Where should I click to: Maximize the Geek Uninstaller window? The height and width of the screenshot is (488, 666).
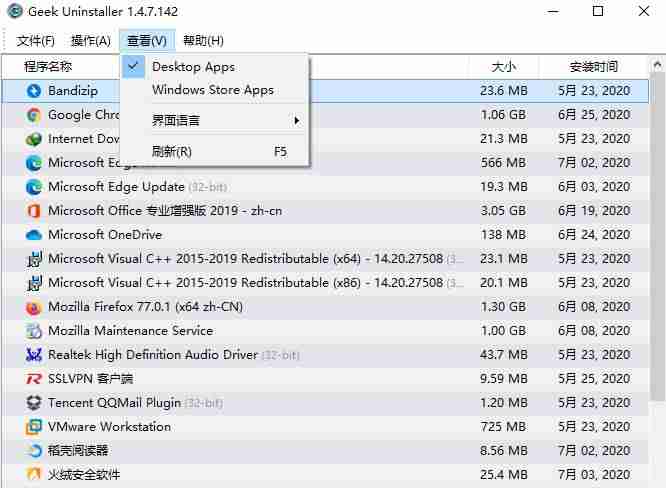click(598, 11)
